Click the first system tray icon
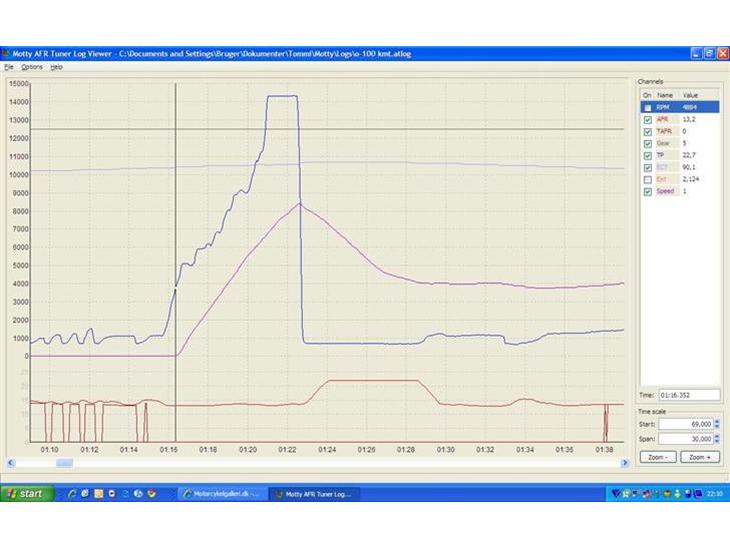The image size is (730, 548). pos(616,494)
